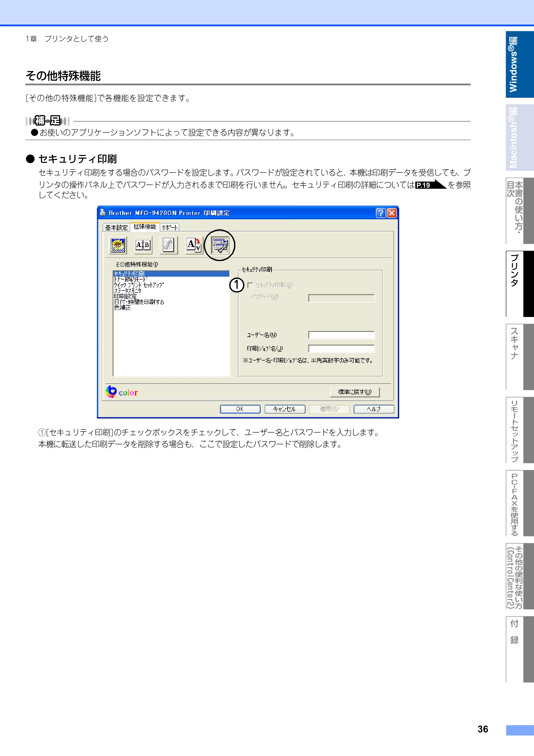Click the 印刷ジョブ名 input field
Image resolution: width=534 pixels, height=756 pixels.
(341, 349)
